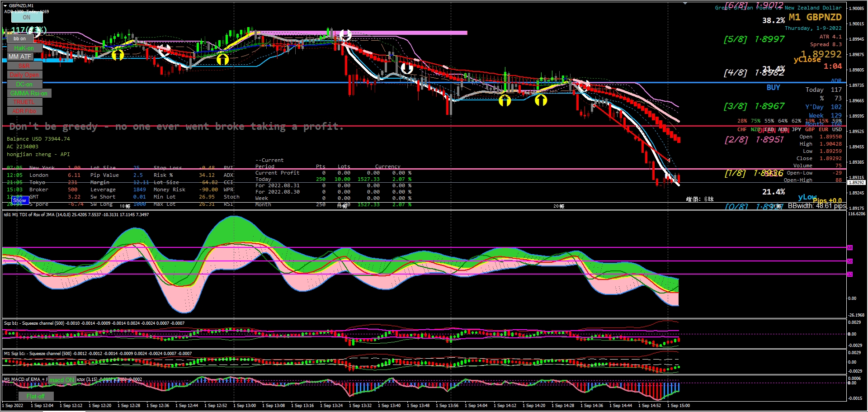Activate the TRUETL button
The image size is (868, 412).
point(24,102)
